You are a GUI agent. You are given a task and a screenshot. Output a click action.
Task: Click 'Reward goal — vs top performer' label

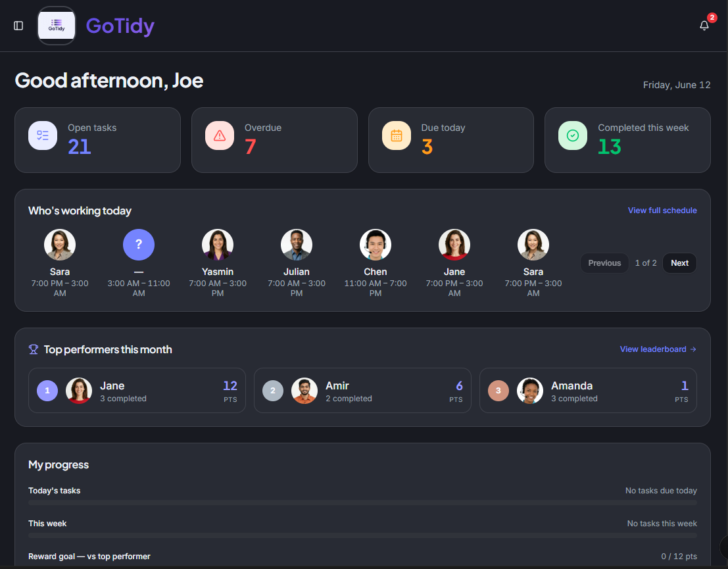(89, 557)
